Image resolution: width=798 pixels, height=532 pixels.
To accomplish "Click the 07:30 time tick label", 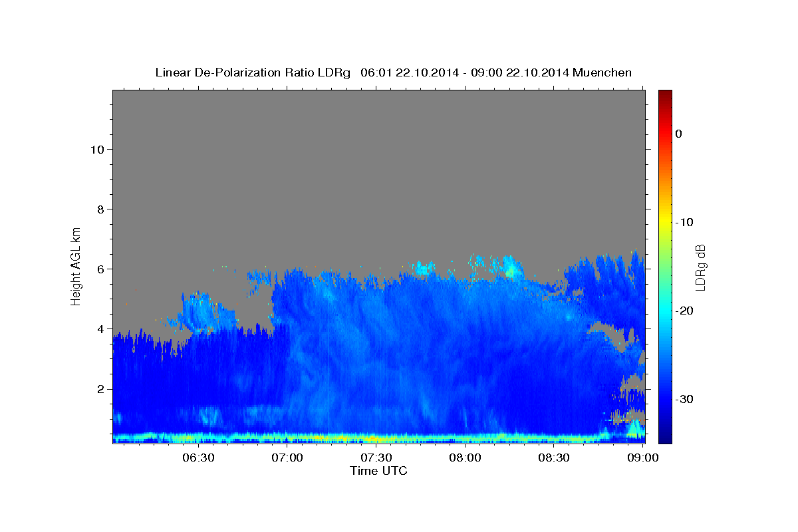I will tap(376, 458).
